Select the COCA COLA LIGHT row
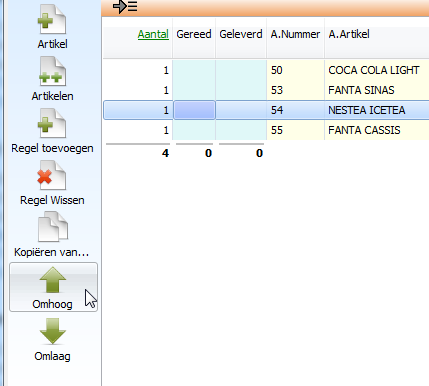The height and width of the screenshot is (386, 429). coord(266,70)
